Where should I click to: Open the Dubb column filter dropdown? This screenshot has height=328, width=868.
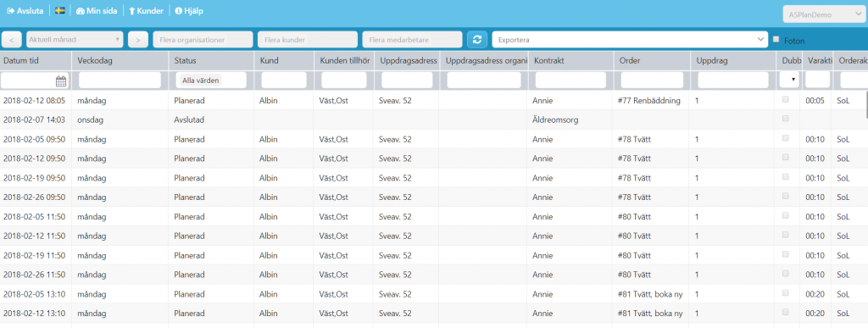[x=789, y=81]
